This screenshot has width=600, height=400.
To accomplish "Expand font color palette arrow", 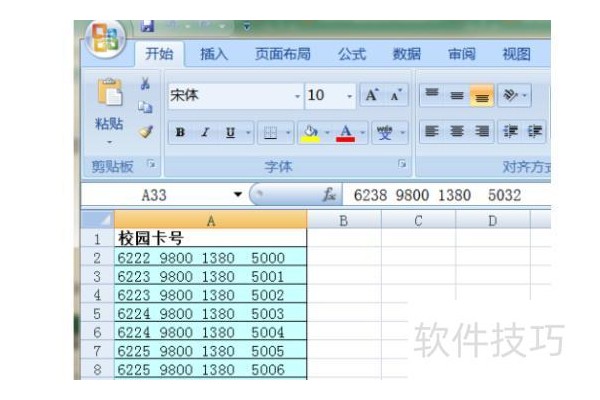I will coord(362,133).
